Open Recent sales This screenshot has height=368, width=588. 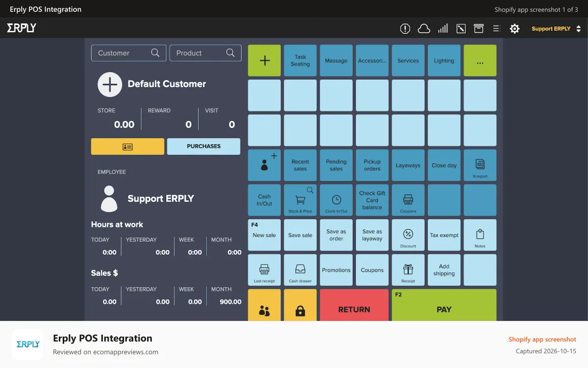click(x=300, y=165)
